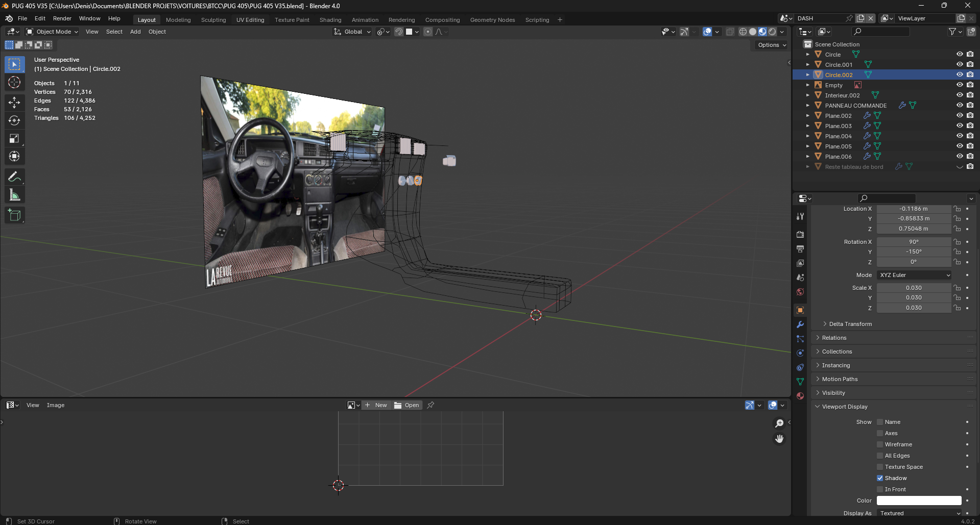The image size is (980, 525).
Task: Uncheck the Shadow checkbox
Action: point(880,478)
